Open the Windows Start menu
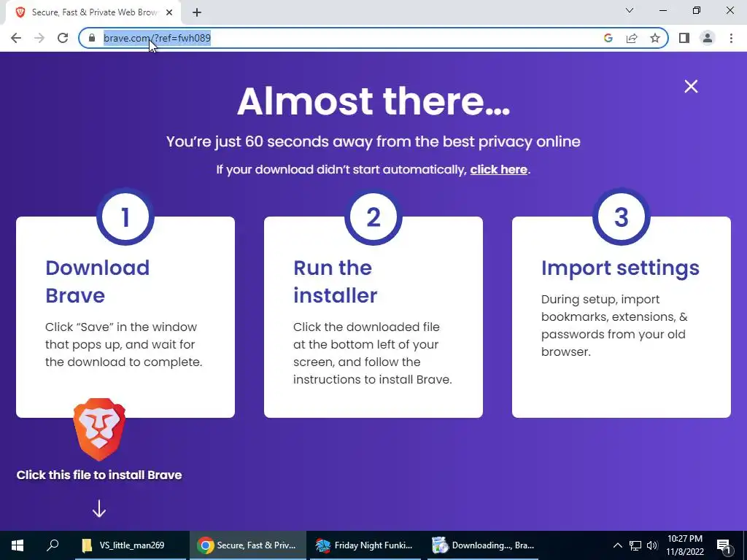The width and height of the screenshot is (747, 560). coord(18,545)
